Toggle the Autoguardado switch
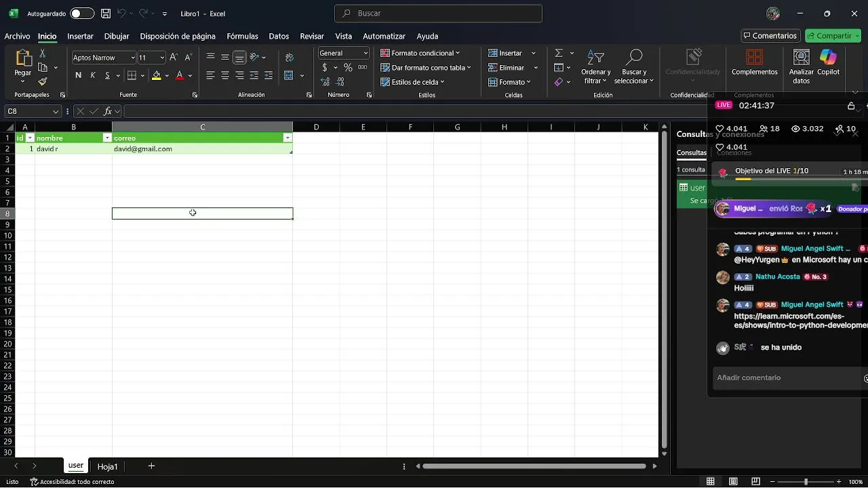 click(x=82, y=14)
